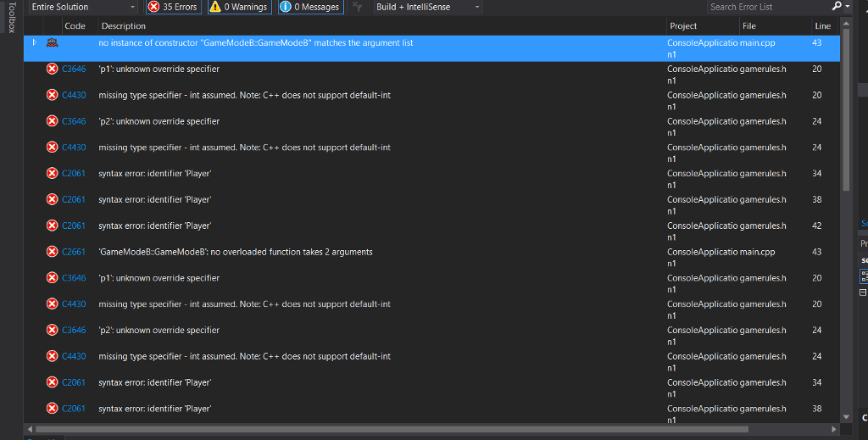
Task: Select the 'no overloaded function takes 2 arguments' error
Action: (236, 252)
